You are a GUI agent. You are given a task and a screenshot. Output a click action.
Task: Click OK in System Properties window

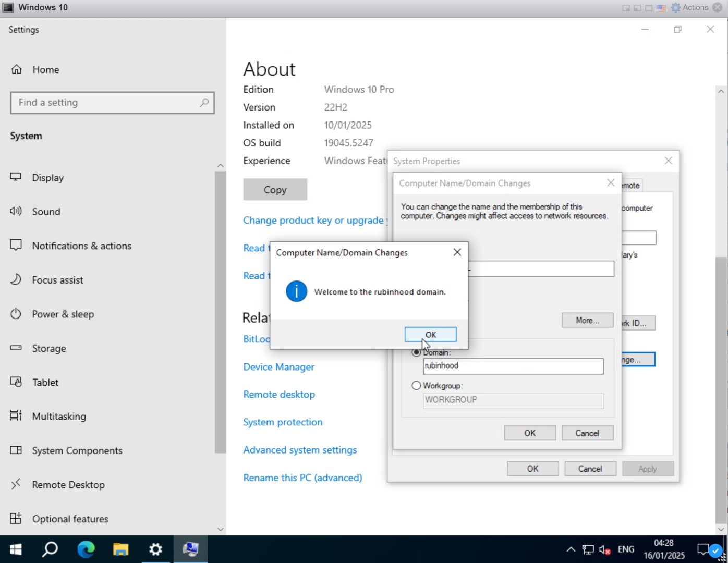[x=532, y=469]
